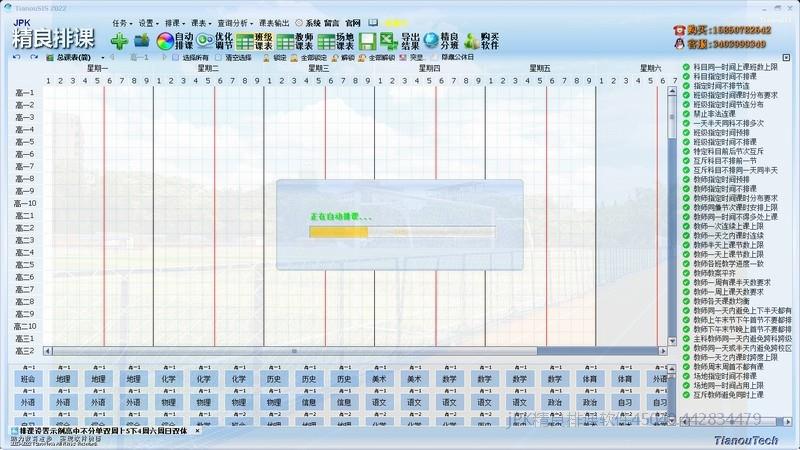Image resolution: width=800 pixels, height=450 pixels.
Task: Click the 官网 menu item
Action: point(353,23)
